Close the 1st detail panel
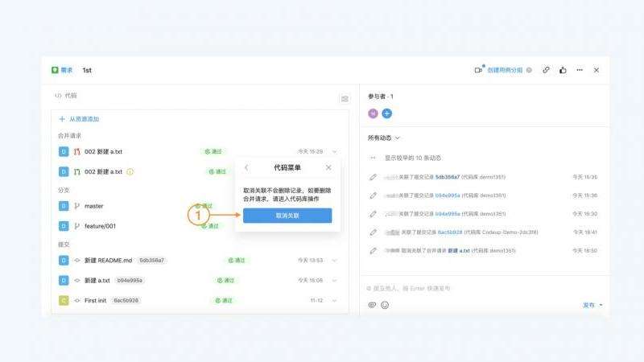644x362 pixels. coord(597,70)
